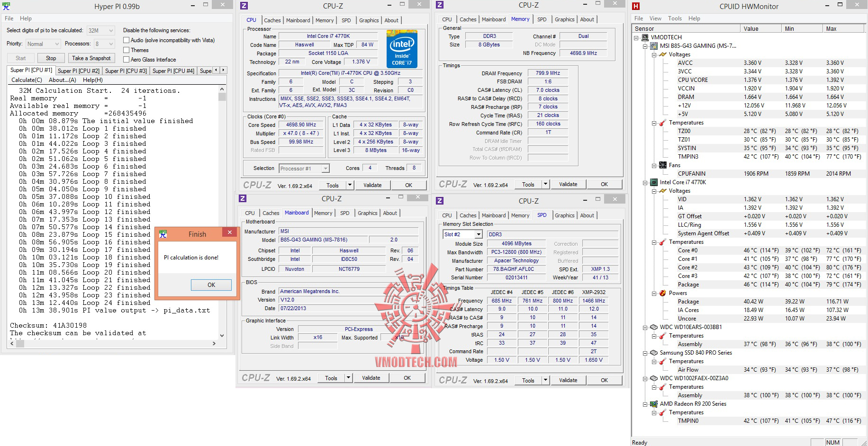Click the CPU-Z icon on the Mainboard tab window
This screenshot has width=868, height=446.
pyautogui.click(x=243, y=198)
